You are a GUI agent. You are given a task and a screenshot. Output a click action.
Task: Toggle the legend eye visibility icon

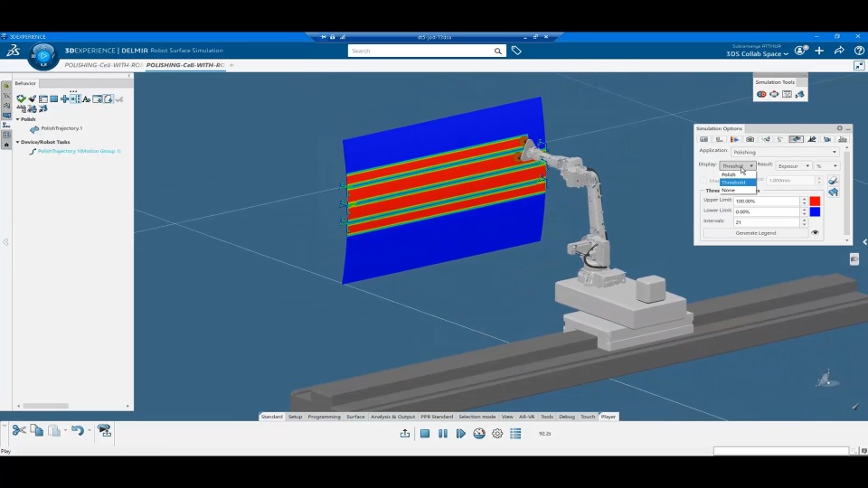(815, 233)
